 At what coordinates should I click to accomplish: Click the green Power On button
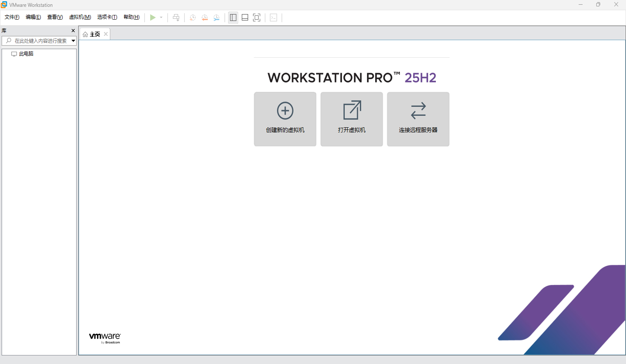pos(153,18)
